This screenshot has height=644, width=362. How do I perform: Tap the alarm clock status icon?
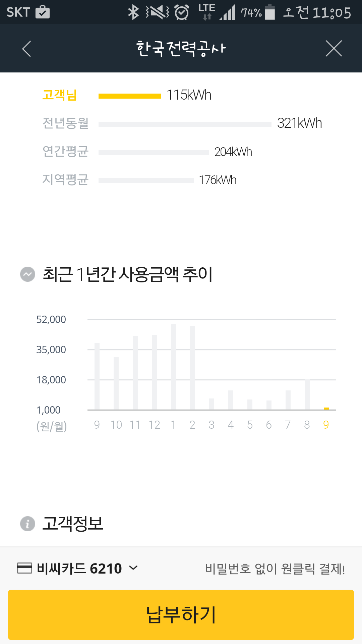point(182,13)
